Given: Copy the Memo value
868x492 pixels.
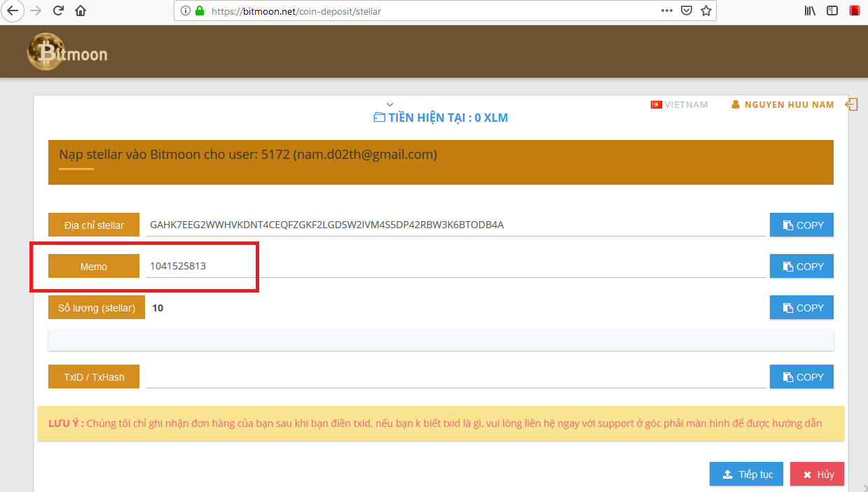Looking at the screenshot, I should 801,267.
